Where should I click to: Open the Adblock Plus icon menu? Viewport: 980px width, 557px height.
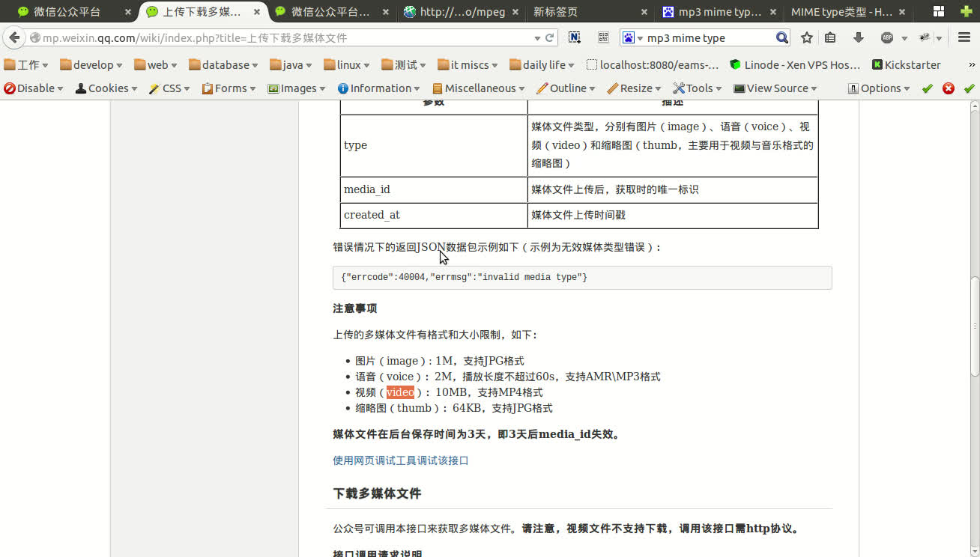coord(887,37)
